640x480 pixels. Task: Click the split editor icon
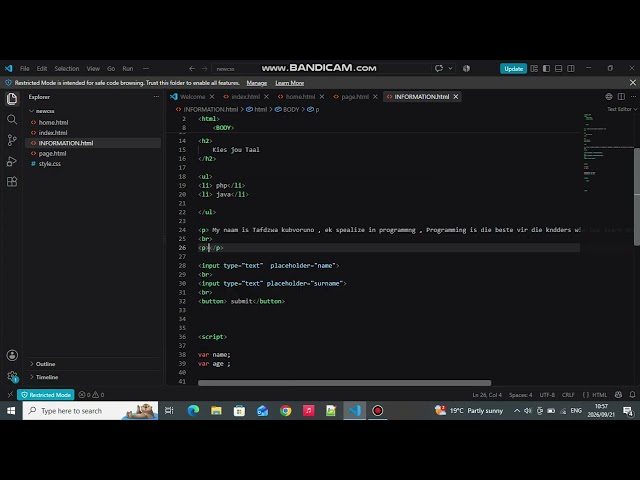[621, 97]
